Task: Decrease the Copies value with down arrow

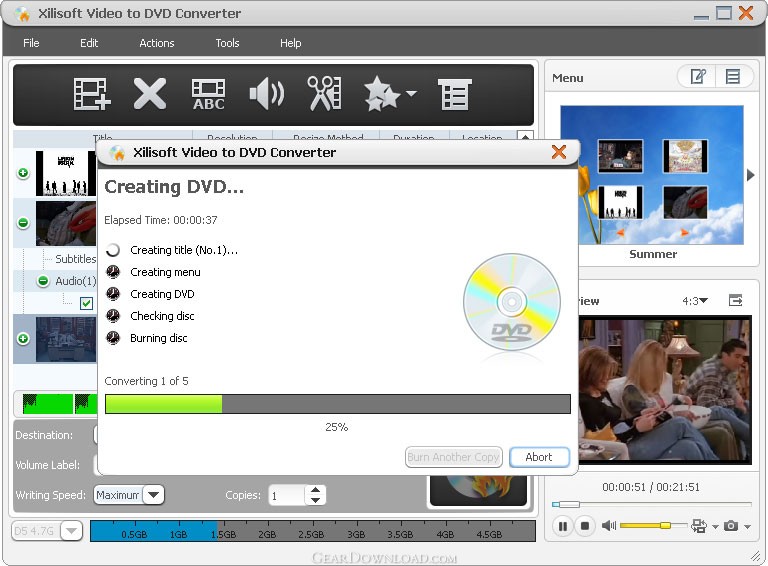Action: [x=315, y=500]
